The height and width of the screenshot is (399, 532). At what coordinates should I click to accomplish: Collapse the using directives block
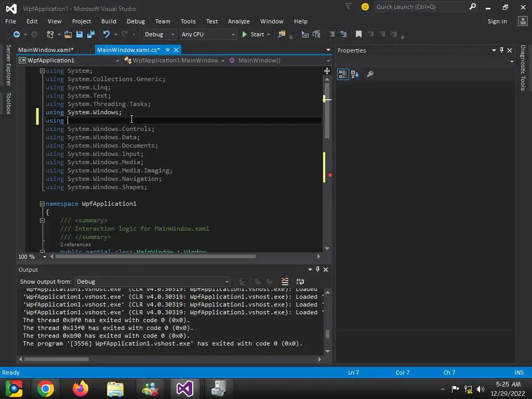(x=42, y=71)
